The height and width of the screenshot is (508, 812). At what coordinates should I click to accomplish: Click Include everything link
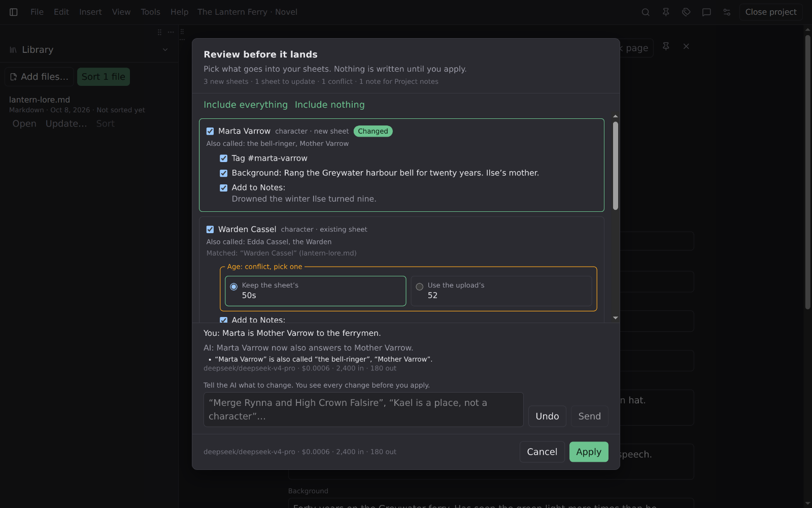246,105
